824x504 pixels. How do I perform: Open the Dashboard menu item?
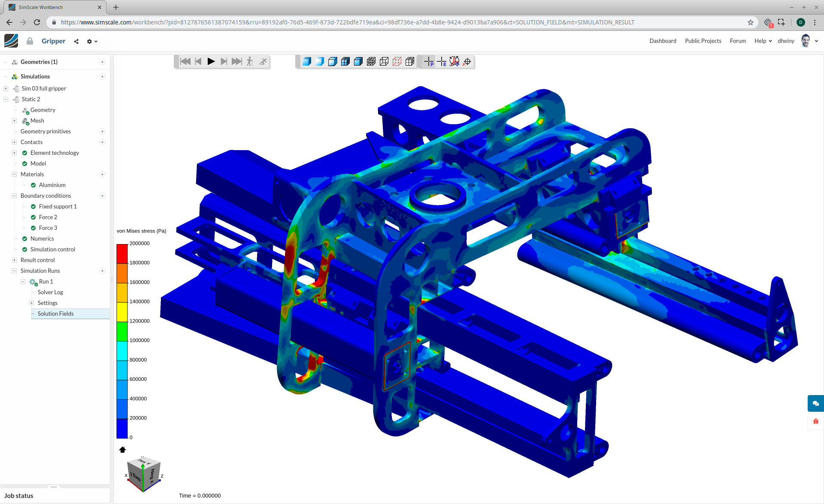pos(663,41)
